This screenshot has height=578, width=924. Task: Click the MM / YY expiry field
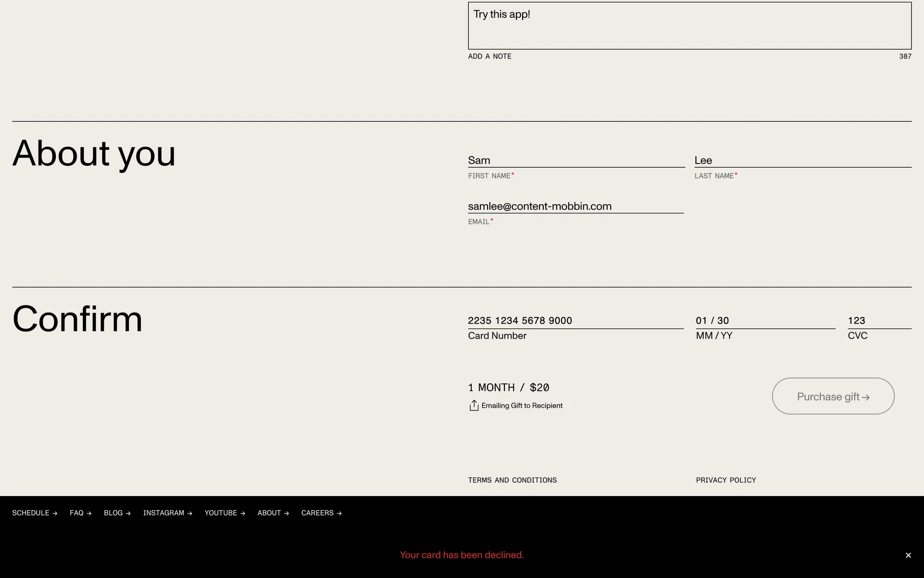(765, 321)
